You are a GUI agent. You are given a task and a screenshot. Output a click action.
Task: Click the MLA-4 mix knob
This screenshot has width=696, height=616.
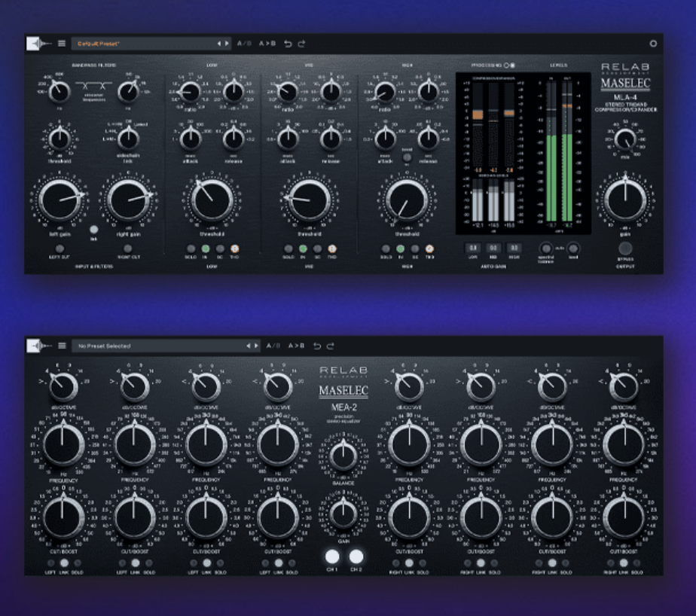pyautogui.click(x=625, y=140)
